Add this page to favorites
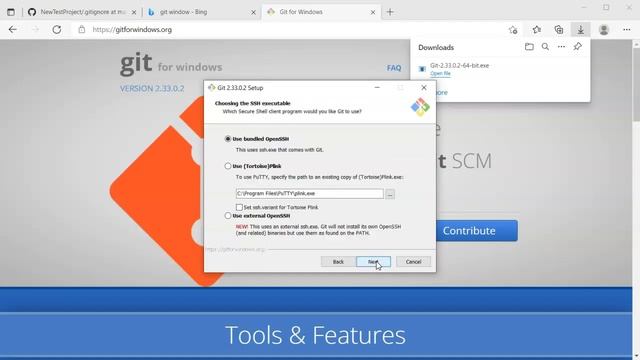640x360 pixels. (513, 29)
